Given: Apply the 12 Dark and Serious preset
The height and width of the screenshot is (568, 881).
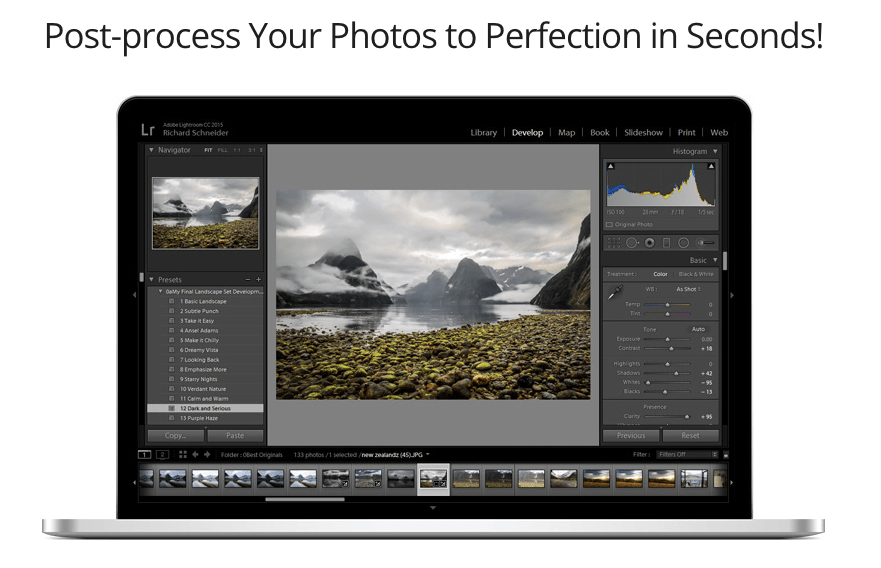Looking at the screenshot, I should point(205,408).
